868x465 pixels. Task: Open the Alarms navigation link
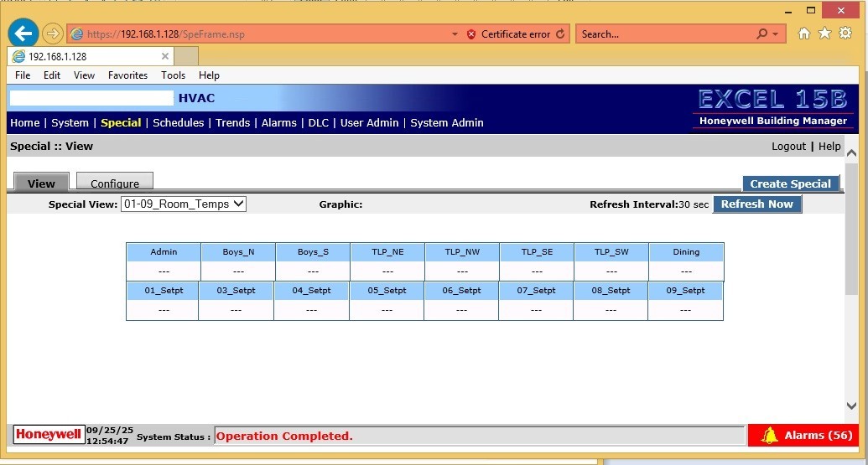tap(279, 123)
